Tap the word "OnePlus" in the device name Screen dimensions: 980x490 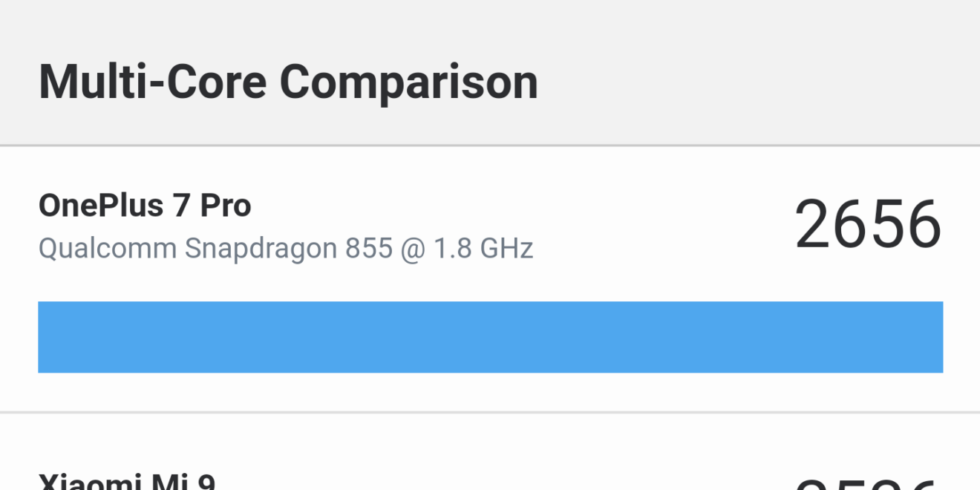[102, 206]
